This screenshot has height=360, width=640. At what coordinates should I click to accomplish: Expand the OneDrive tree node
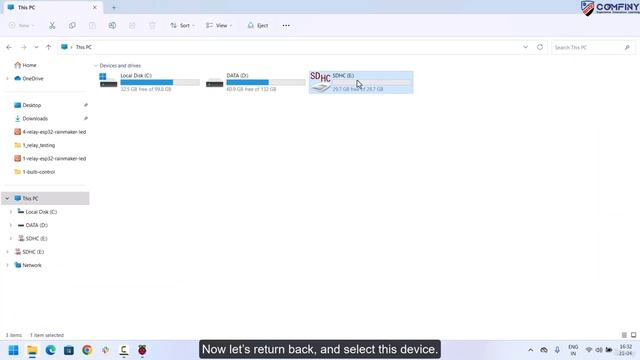[x=7, y=78]
